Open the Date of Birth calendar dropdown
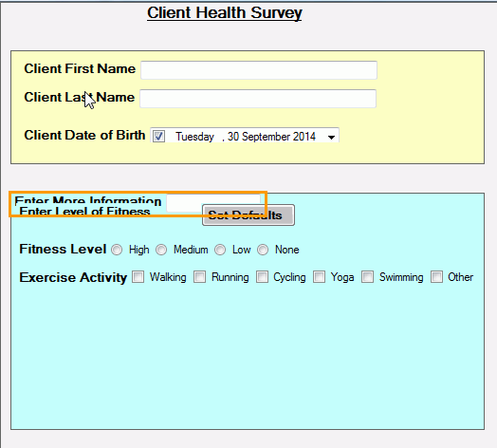This screenshot has width=497, height=448. pos(331,137)
